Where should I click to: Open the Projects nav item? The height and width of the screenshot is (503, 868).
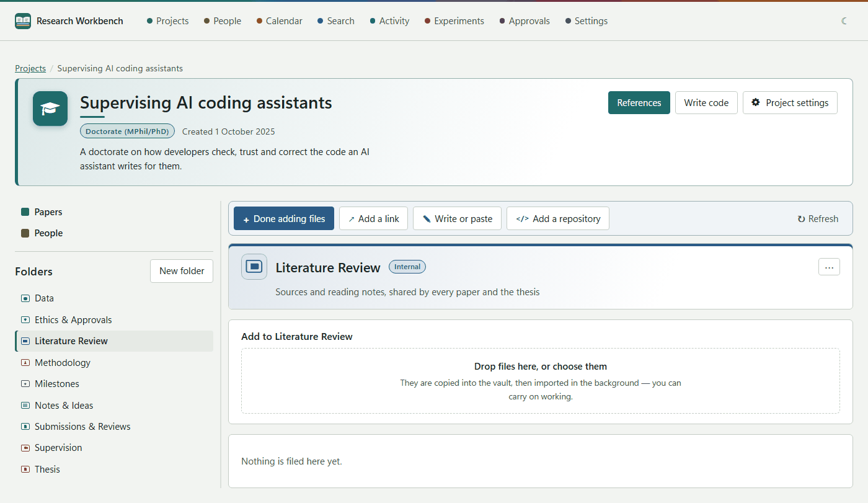click(167, 21)
